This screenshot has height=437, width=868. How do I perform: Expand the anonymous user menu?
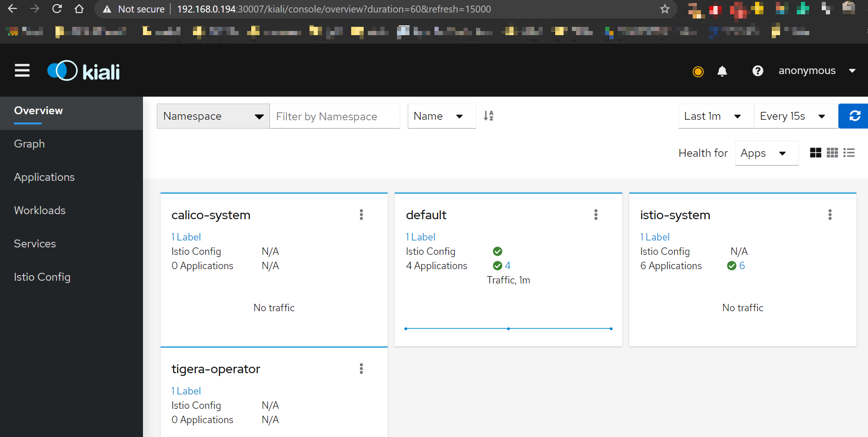(817, 71)
